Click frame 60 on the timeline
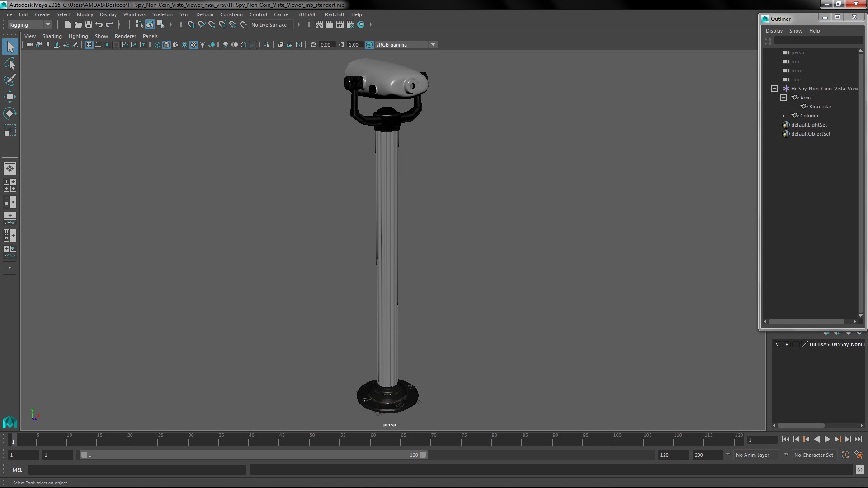Image resolution: width=868 pixels, height=488 pixels. pos(373,439)
